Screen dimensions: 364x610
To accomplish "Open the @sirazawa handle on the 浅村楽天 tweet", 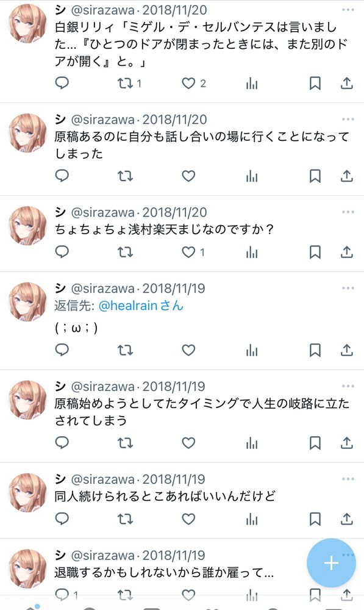I will click(102, 212).
